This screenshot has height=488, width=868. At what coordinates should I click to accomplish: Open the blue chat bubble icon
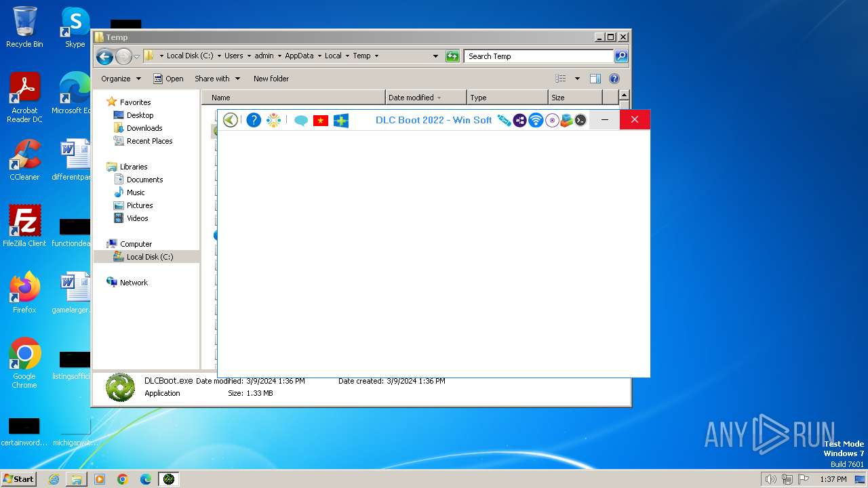(301, 121)
